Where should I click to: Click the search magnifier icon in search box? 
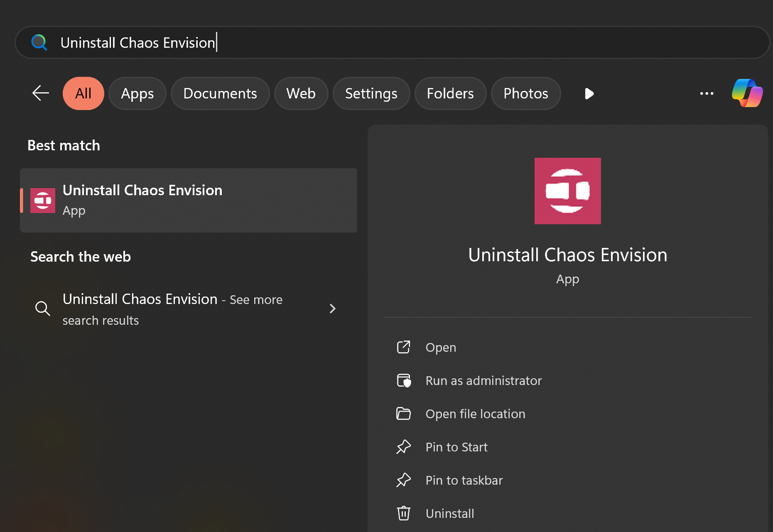click(39, 42)
